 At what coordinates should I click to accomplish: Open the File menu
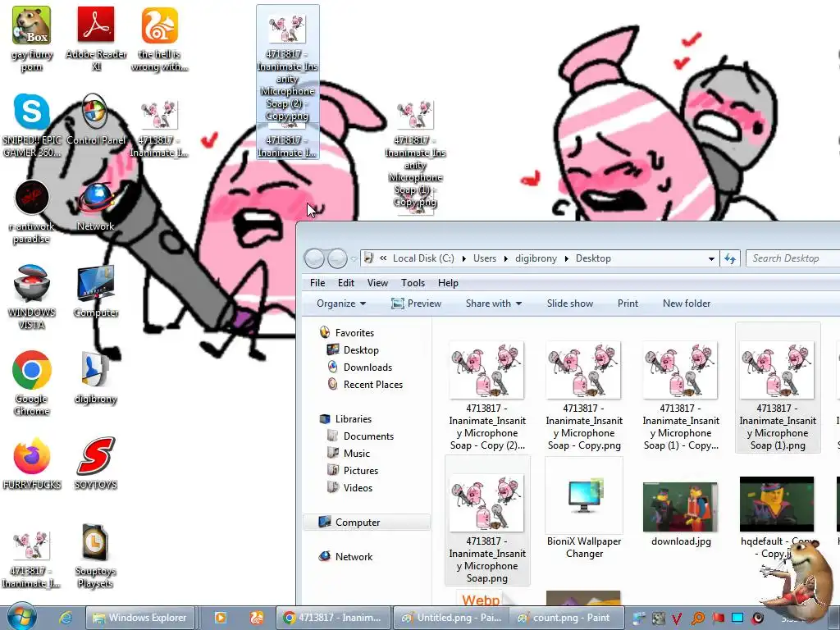tap(317, 283)
